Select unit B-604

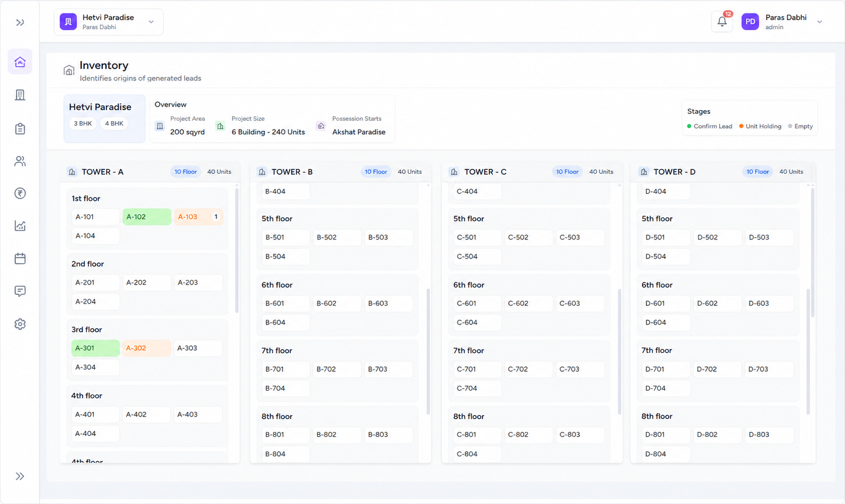[x=286, y=322]
